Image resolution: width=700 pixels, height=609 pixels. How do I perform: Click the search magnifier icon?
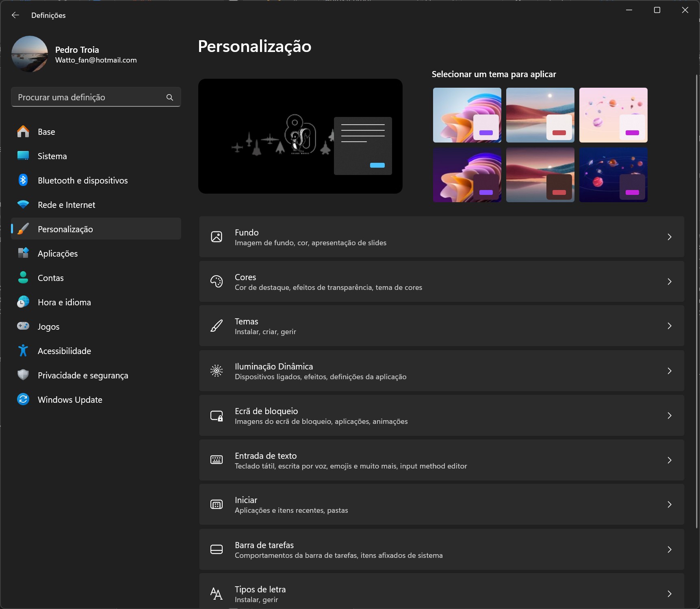click(x=170, y=97)
